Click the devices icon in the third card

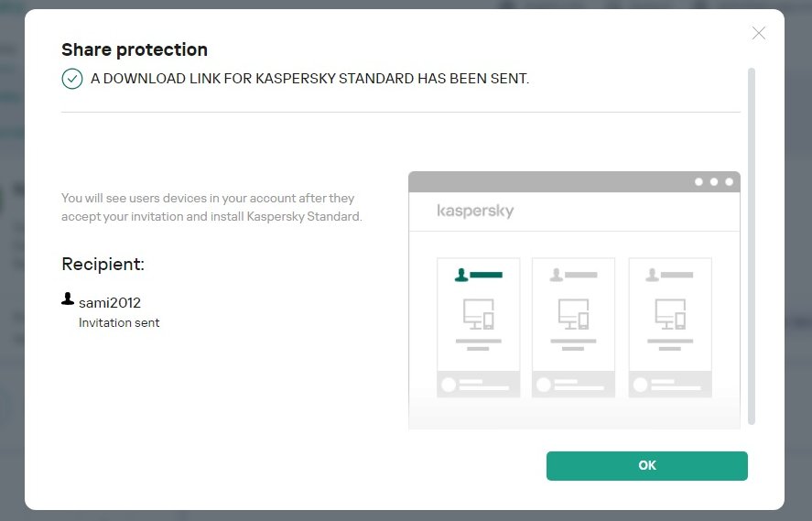[670, 315]
